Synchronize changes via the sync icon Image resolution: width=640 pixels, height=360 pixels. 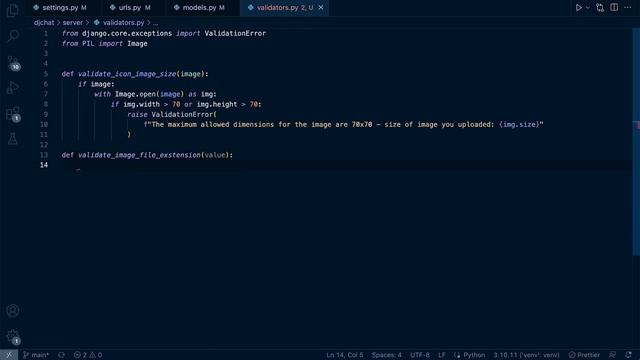click(x=61, y=355)
